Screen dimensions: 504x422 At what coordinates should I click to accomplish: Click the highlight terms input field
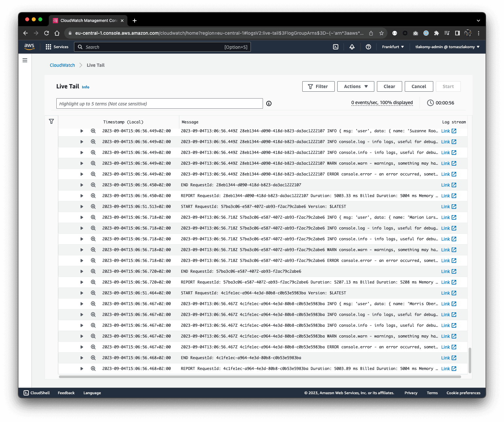pyautogui.click(x=159, y=103)
